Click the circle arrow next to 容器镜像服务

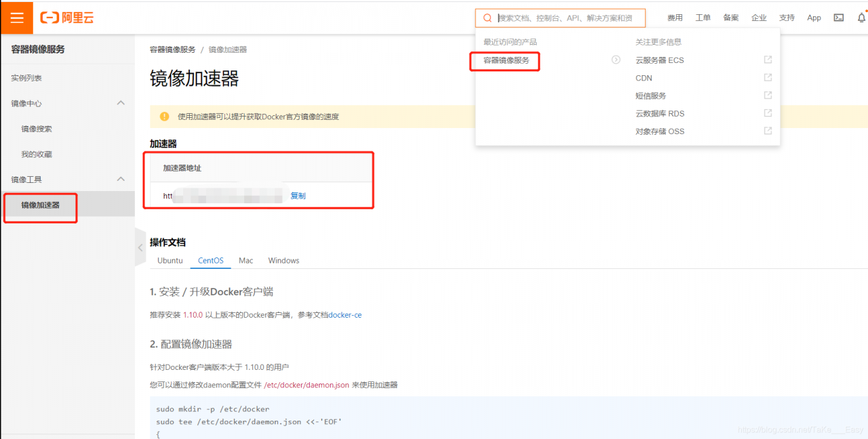point(616,60)
